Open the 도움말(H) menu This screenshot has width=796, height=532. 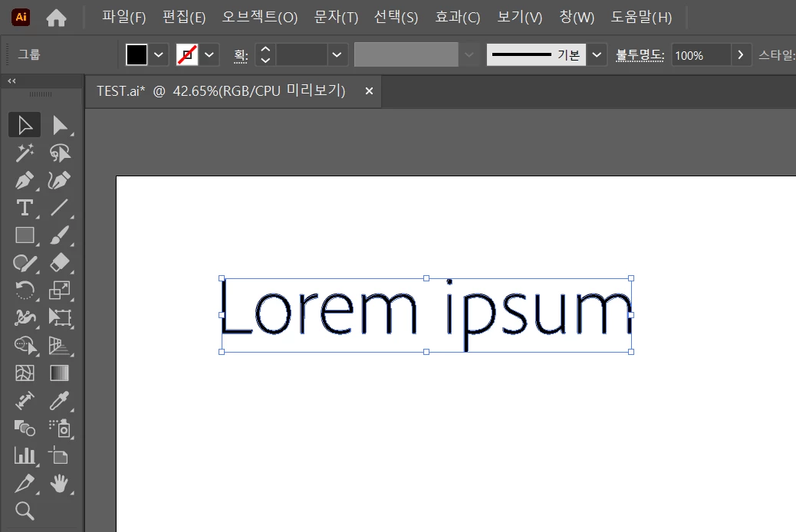click(641, 18)
